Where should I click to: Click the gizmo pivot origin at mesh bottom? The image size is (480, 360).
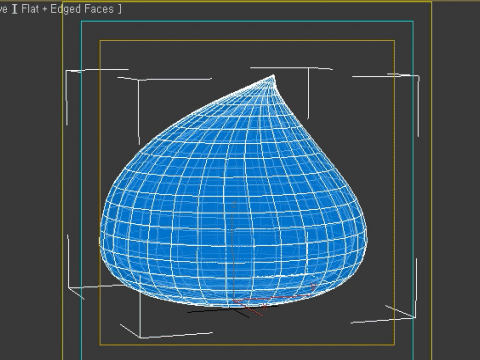(234, 301)
